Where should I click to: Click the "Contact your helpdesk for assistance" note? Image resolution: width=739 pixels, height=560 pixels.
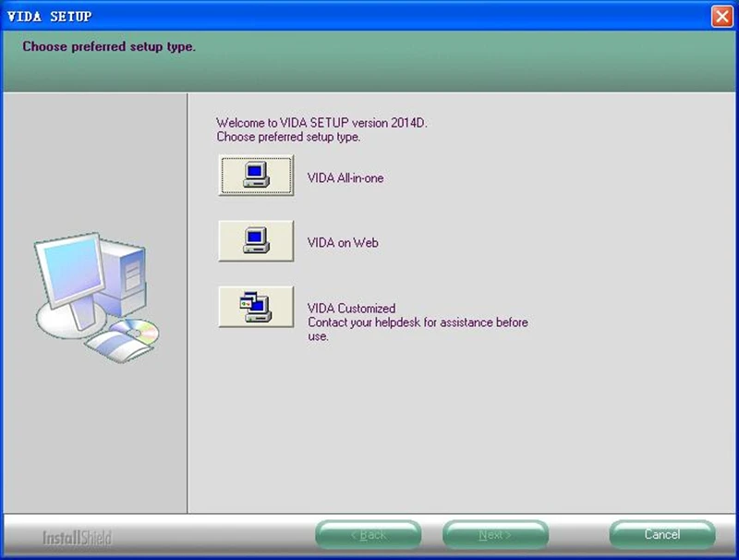point(418,329)
